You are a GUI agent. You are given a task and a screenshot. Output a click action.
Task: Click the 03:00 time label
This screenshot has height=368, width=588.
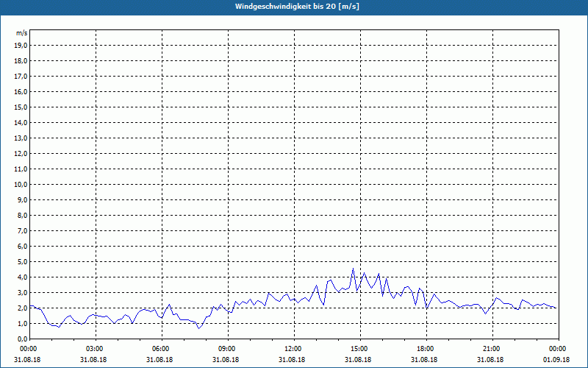96,349
